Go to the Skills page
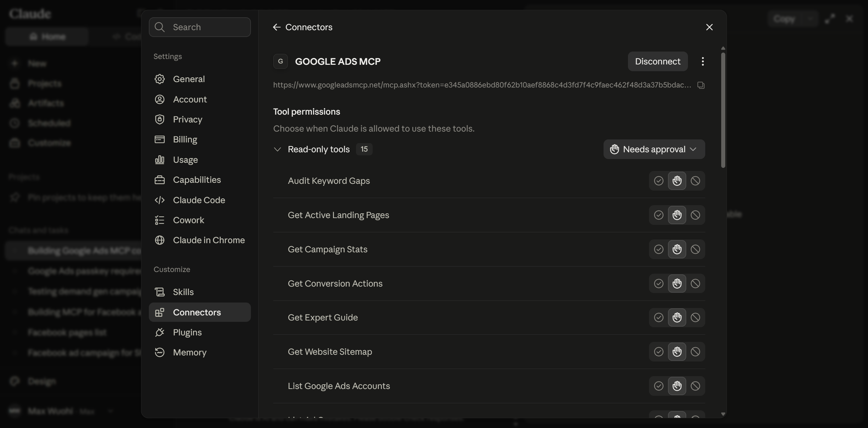The height and width of the screenshot is (428, 868). click(x=200, y=292)
